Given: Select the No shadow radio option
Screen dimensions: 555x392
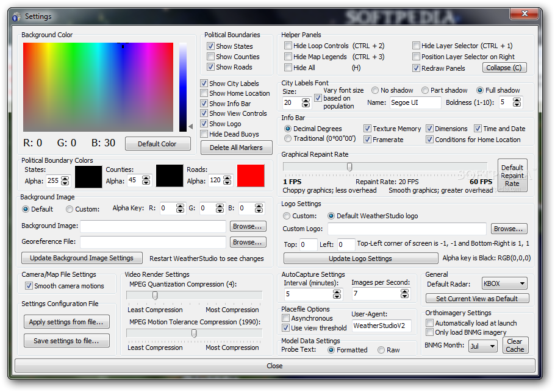Looking at the screenshot, I should pos(375,91).
